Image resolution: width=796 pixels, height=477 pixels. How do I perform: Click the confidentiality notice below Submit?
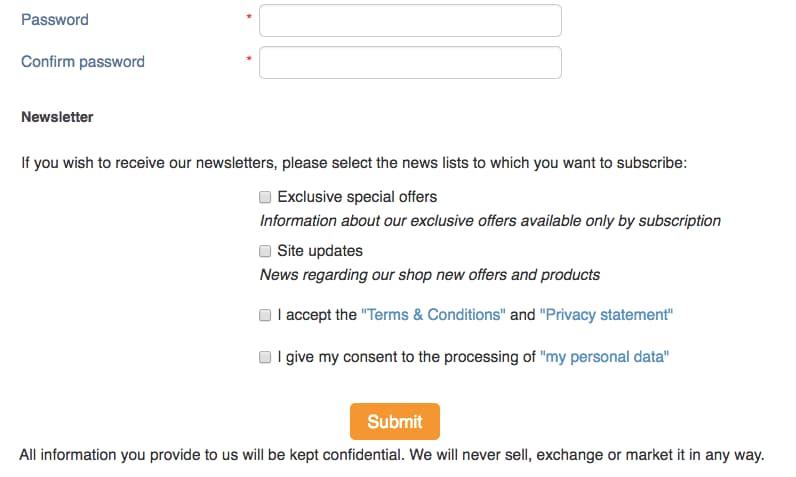click(392, 456)
